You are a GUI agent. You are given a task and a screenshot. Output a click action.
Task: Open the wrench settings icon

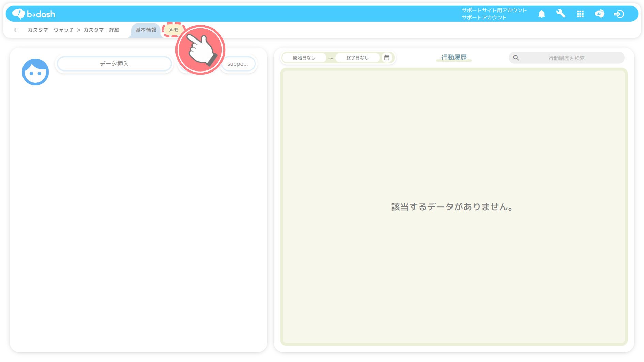tap(561, 14)
